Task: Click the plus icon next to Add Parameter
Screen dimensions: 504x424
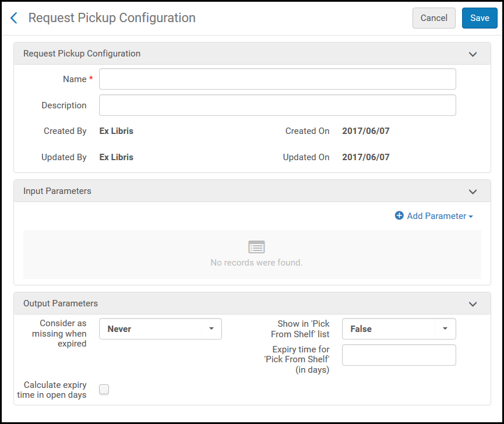Action: click(x=399, y=215)
